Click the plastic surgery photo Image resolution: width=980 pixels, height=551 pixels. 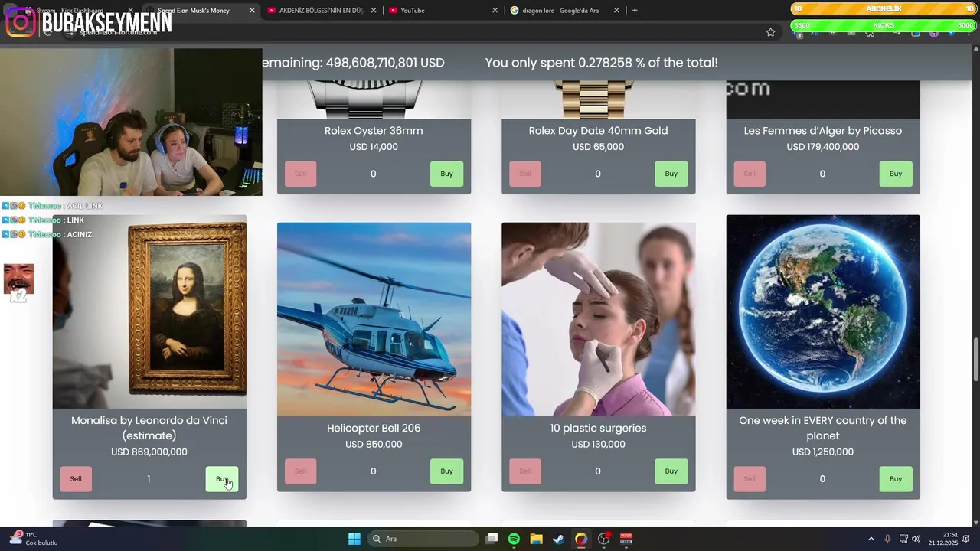click(x=598, y=319)
